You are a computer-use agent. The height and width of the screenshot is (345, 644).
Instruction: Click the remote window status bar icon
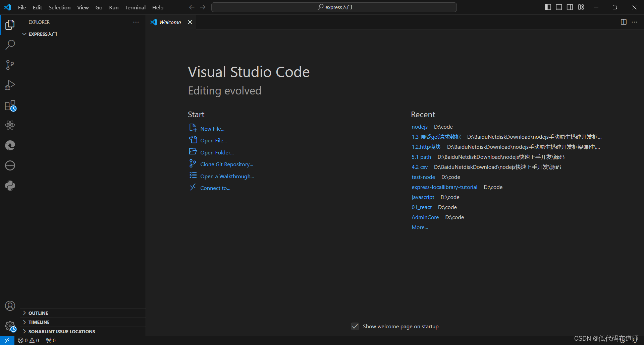(x=7, y=340)
